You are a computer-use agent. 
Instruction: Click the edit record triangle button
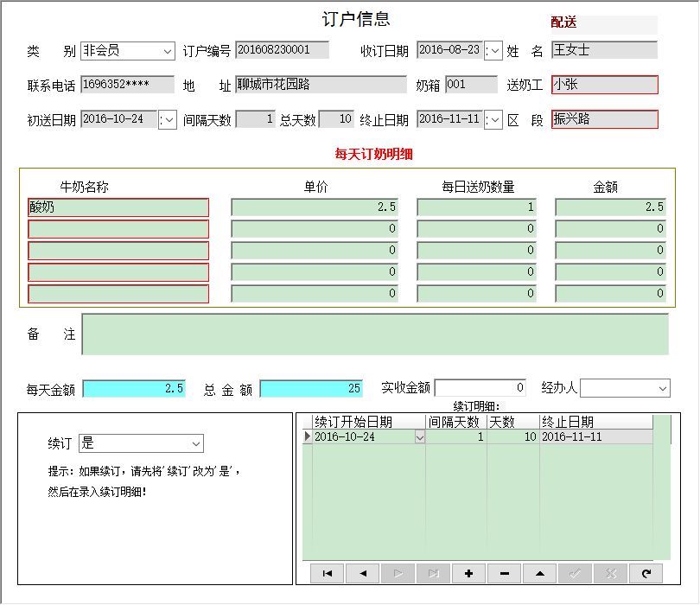(540, 573)
